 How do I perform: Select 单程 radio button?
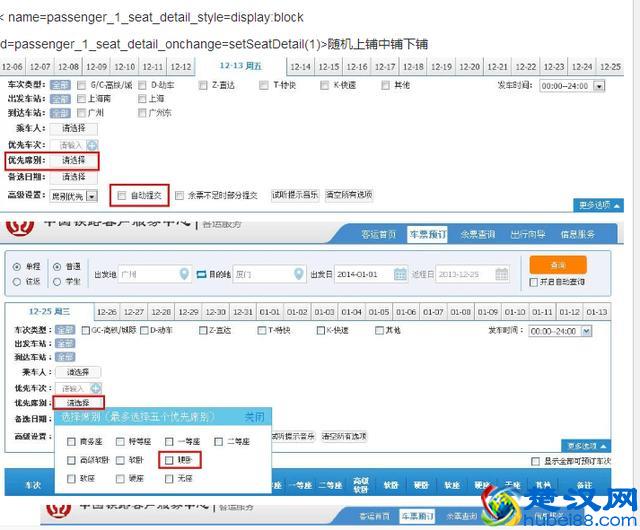pos(17,267)
